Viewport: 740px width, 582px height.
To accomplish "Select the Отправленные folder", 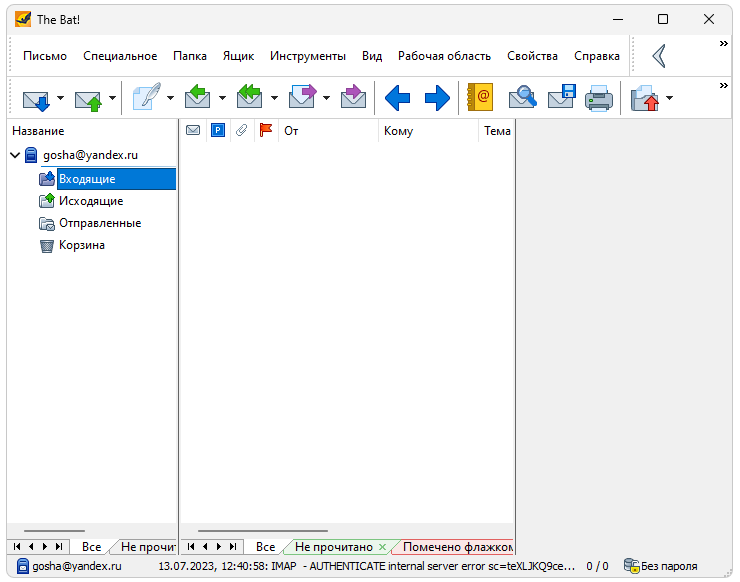I will (x=100, y=223).
